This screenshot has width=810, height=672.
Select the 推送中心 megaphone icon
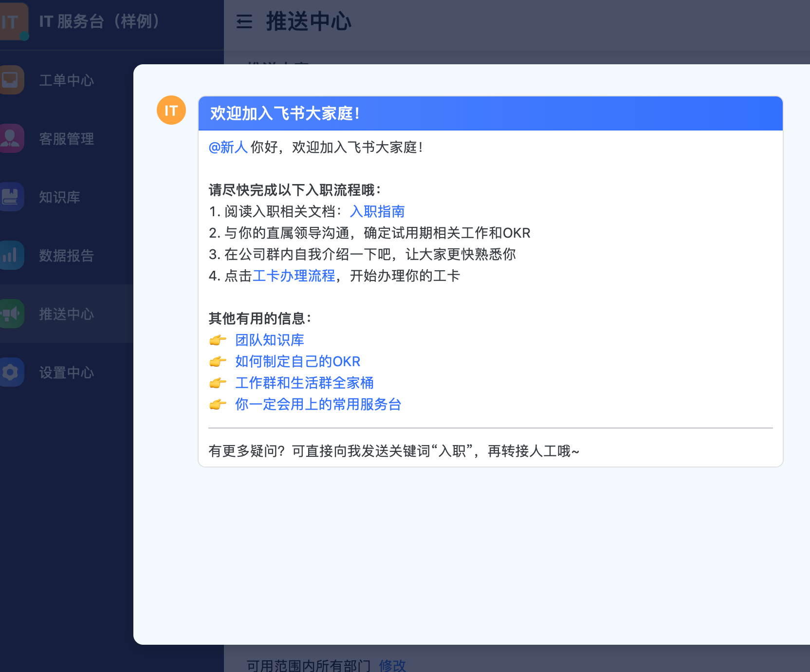tap(12, 314)
